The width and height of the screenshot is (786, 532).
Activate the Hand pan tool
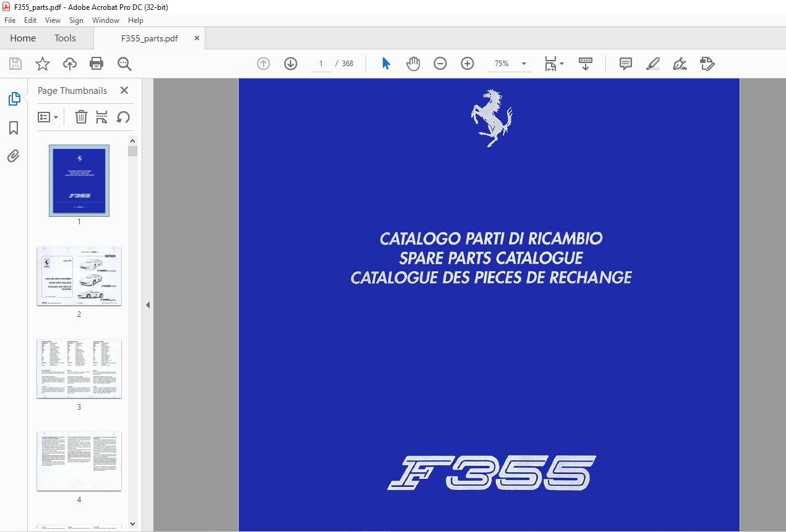click(x=413, y=64)
